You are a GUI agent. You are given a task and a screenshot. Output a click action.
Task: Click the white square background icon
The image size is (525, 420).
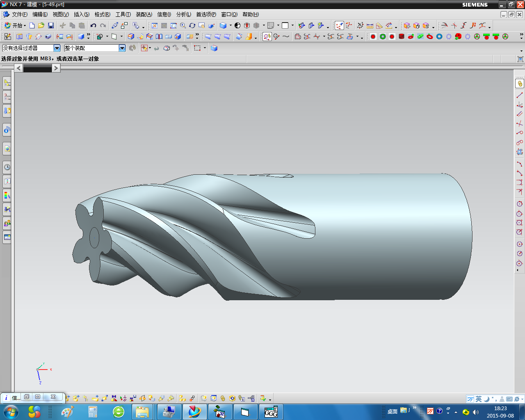[x=285, y=25]
